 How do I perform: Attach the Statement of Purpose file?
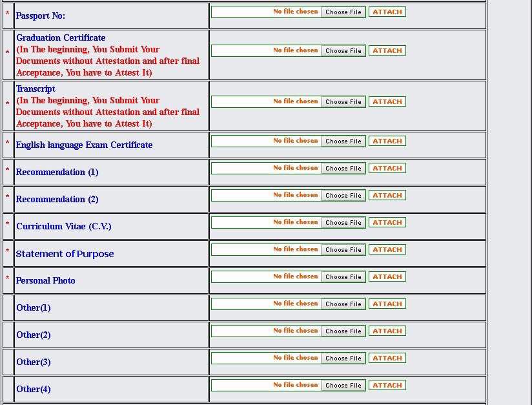(387, 249)
